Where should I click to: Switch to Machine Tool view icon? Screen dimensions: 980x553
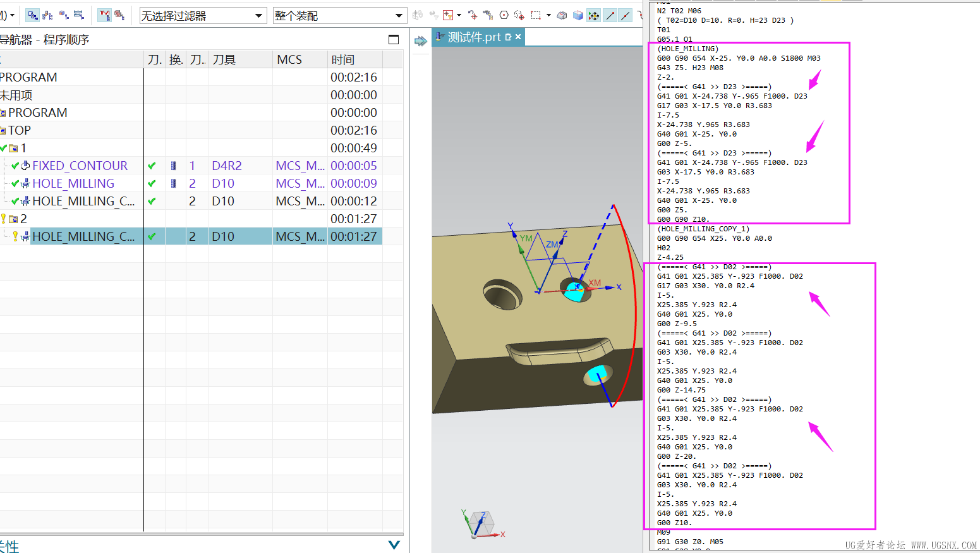48,15
